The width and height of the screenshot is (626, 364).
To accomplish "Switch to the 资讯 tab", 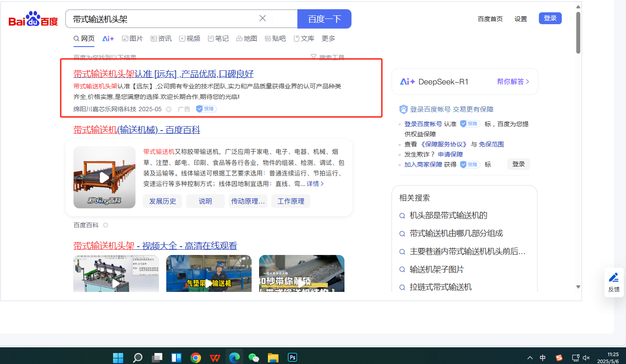I will (x=161, y=39).
